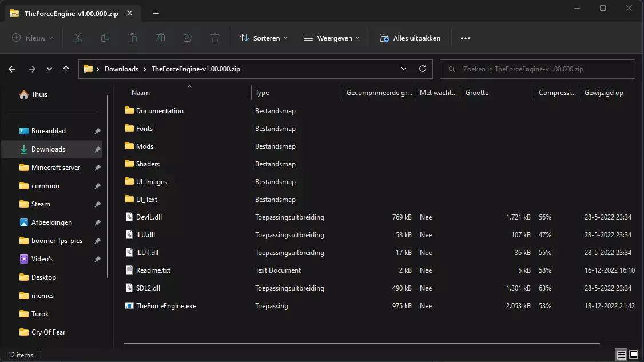Click the search box for the zip file

tap(538, 69)
